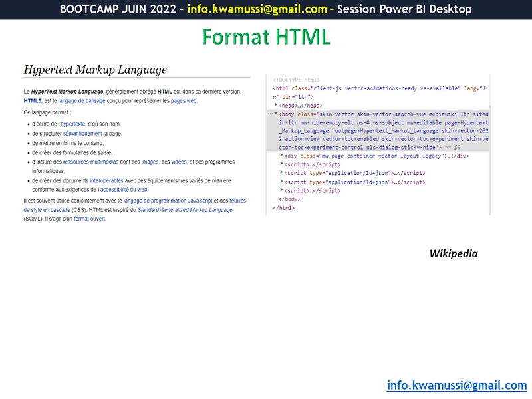Viewport: 532px width, 399px height.
Task: Select the closing html tag line
Action: pyautogui.click(x=283, y=208)
